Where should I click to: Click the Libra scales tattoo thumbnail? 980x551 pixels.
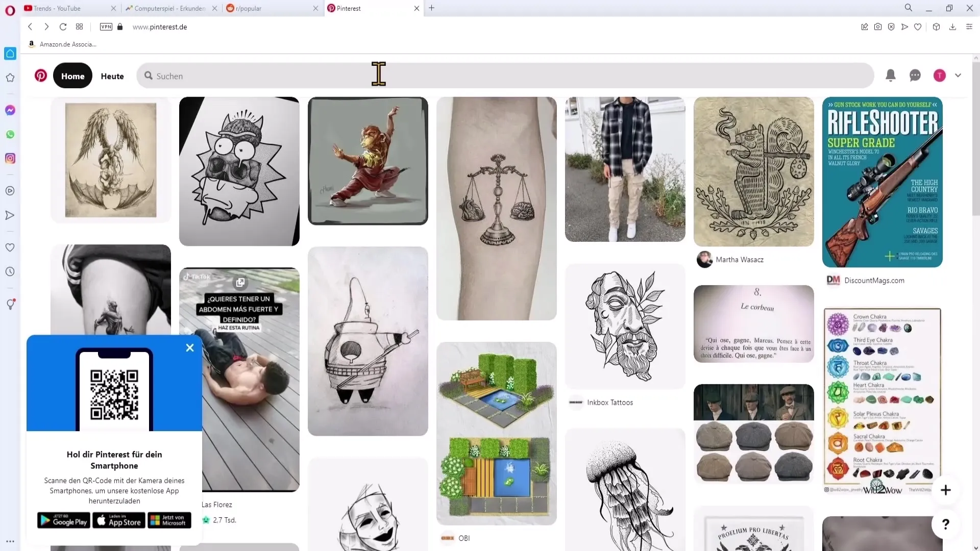pyautogui.click(x=497, y=208)
